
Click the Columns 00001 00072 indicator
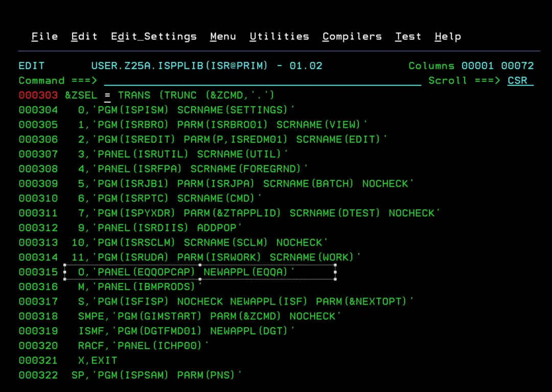pos(471,66)
